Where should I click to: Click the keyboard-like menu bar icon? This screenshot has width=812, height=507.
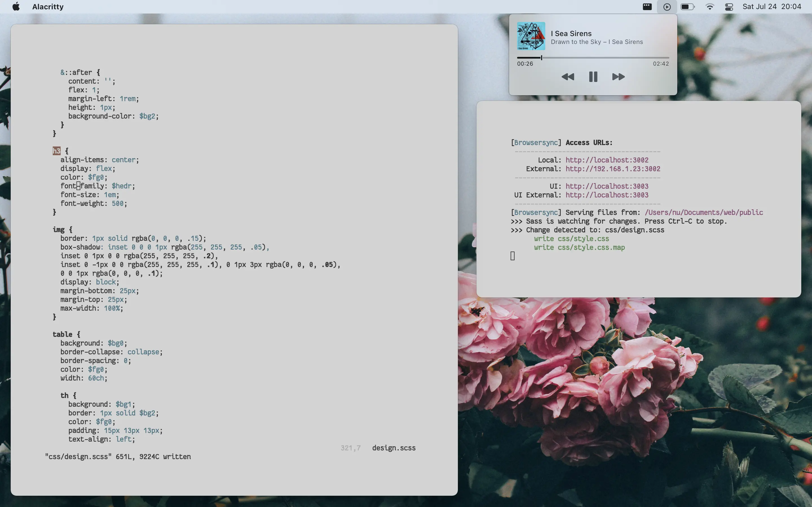[x=647, y=7]
